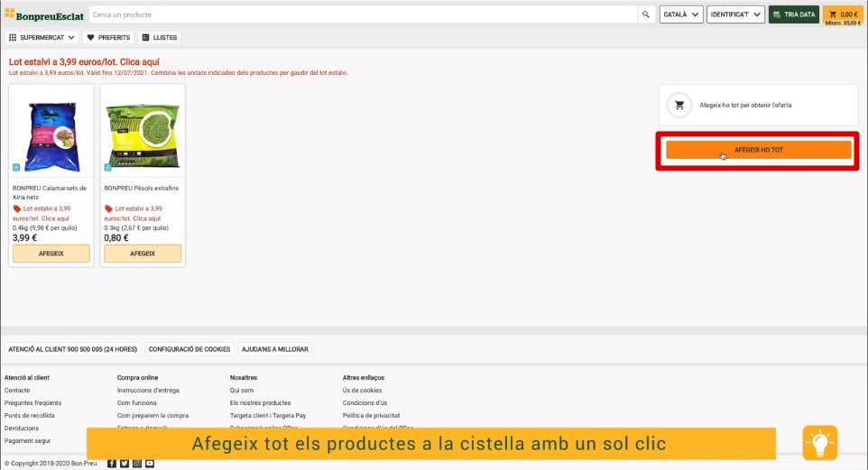Viewport: 868px width, 470px height.
Task: Open the LLISTES lists page
Action: 160,38
